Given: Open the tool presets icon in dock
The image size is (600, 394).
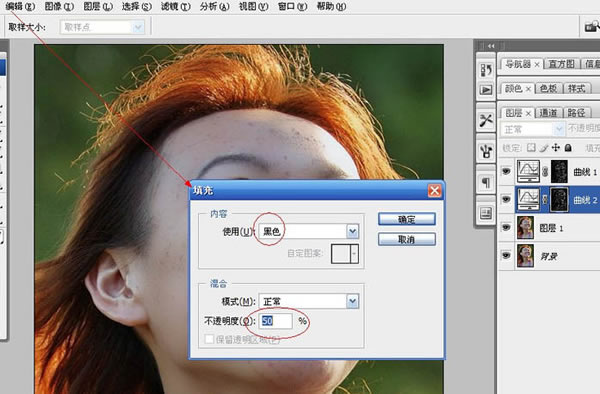Looking at the screenshot, I should 486,120.
